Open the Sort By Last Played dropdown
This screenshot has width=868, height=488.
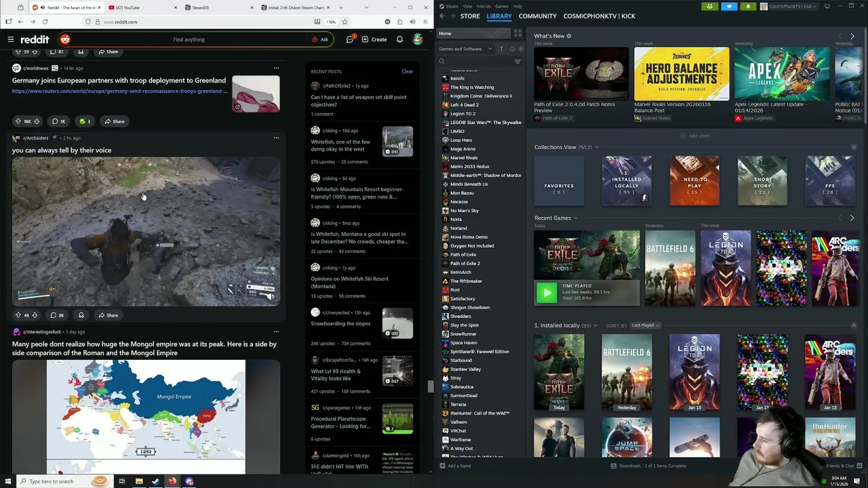646,325
